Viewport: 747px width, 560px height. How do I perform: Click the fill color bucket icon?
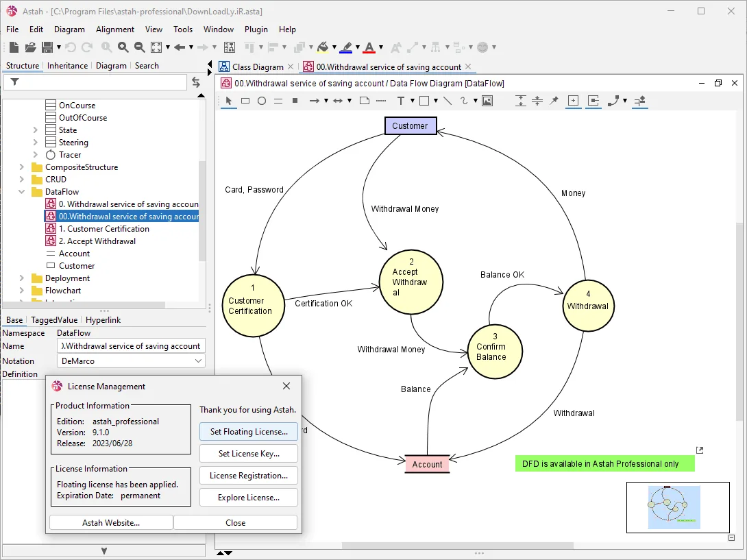pos(323,47)
